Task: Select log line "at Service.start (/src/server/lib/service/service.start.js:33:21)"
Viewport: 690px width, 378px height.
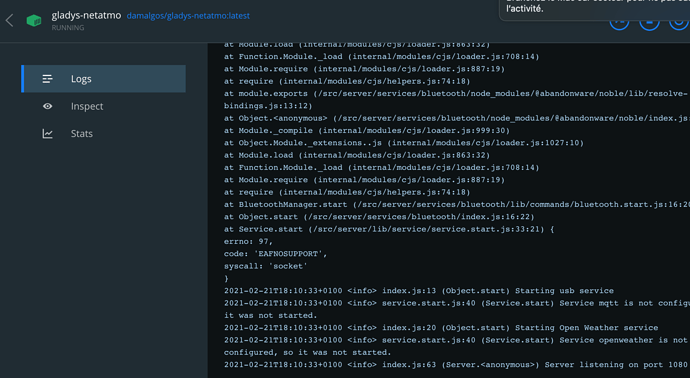Action: pos(389,229)
